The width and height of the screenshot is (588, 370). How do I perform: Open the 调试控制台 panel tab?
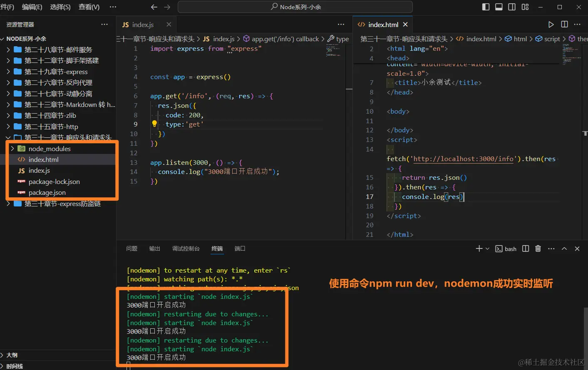point(186,248)
